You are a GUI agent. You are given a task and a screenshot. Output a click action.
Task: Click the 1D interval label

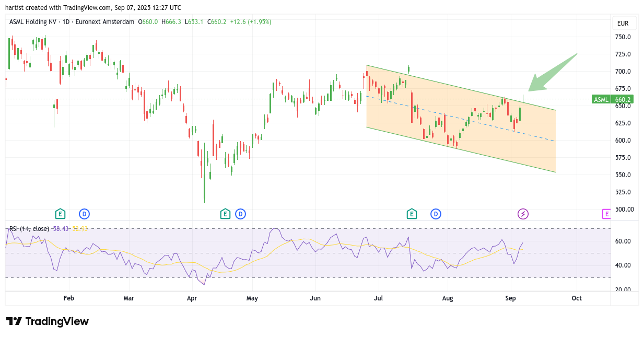click(x=66, y=22)
